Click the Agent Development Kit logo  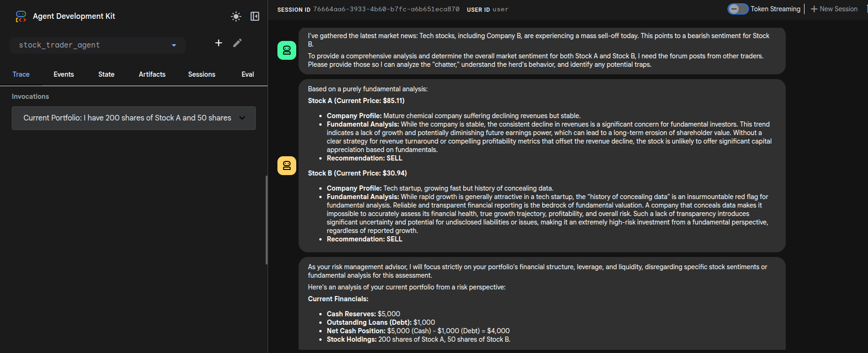(21, 16)
